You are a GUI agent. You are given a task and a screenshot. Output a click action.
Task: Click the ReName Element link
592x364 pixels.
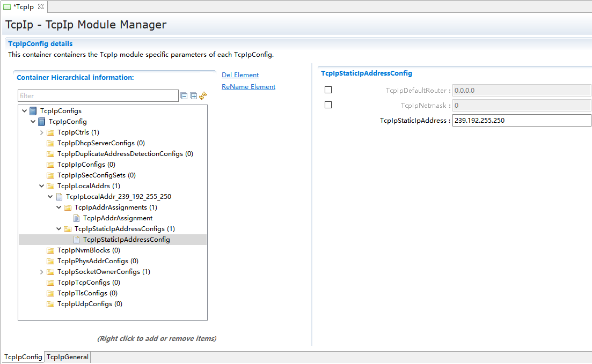pos(249,87)
